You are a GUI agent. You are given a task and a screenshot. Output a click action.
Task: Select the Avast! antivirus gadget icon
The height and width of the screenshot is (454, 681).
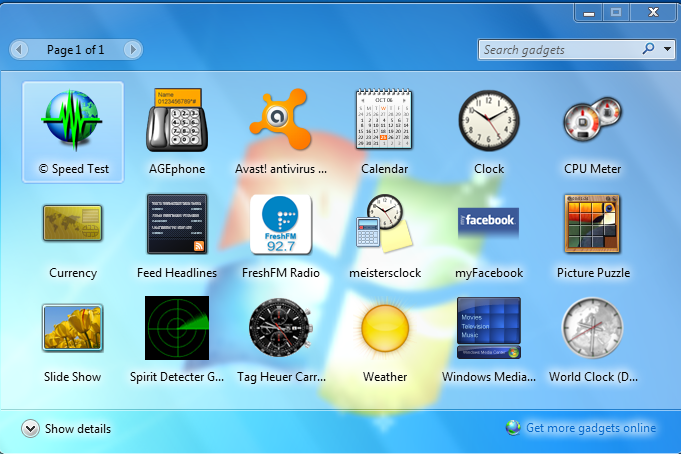[x=281, y=119]
